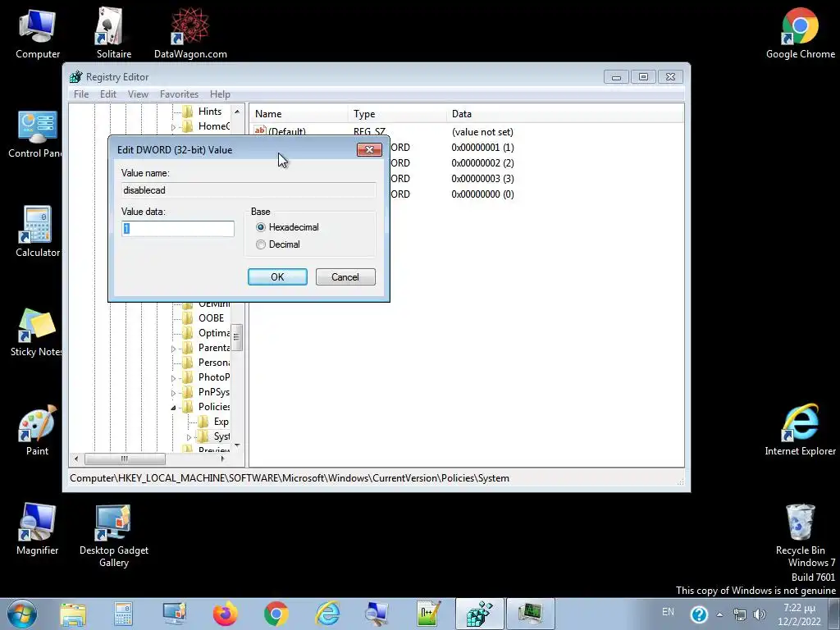Click the Name column header
The image size is (840, 630).
click(299, 113)
